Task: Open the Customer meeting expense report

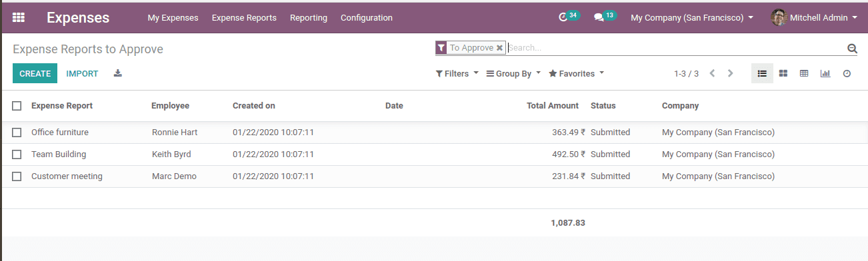Action: click(67, 176)
